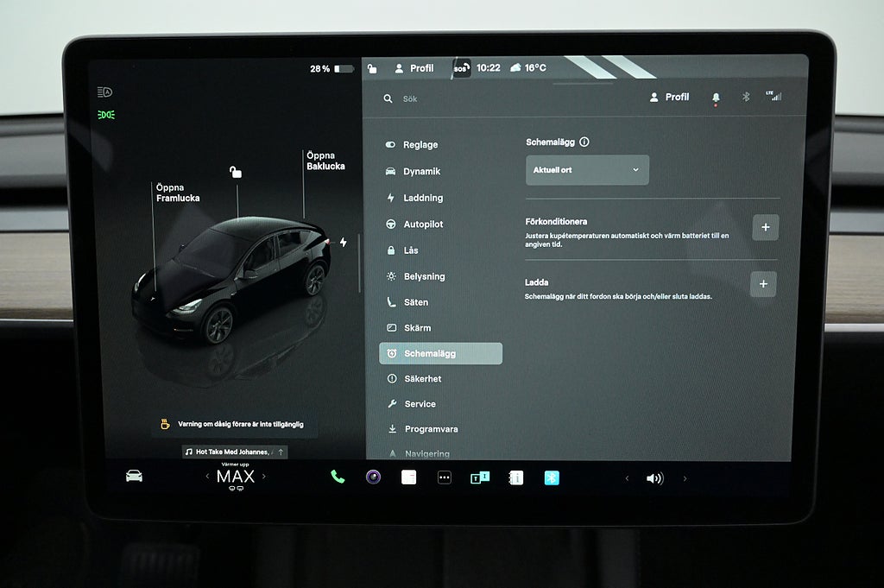Screen dimensions: 884x588
Task: Expand the Aktuell ort dropdown
Action: 587,170
